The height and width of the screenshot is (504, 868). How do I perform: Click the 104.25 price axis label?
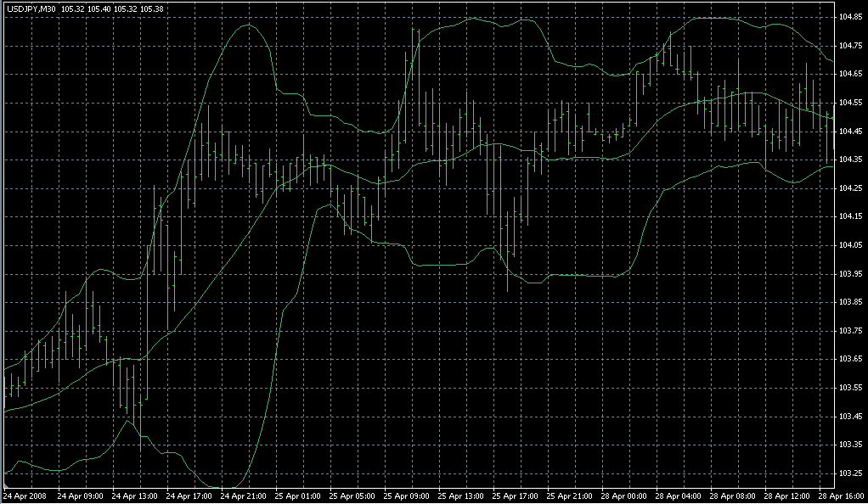point(850,188)
